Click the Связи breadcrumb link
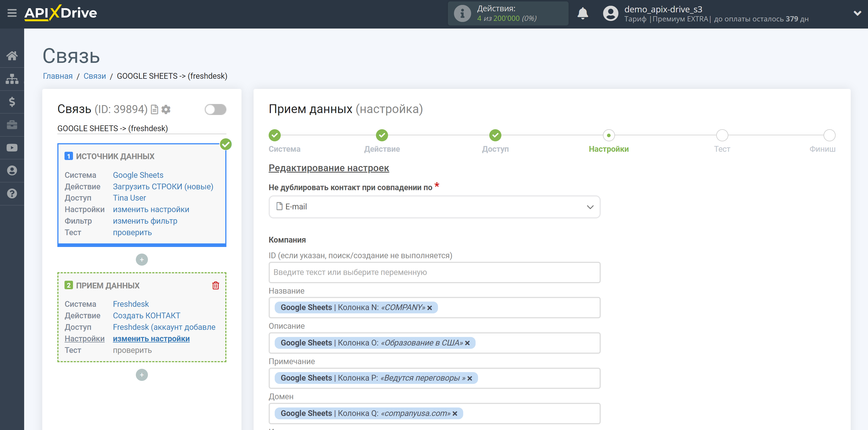Viewport: 868px width, 430px height. 95,76
